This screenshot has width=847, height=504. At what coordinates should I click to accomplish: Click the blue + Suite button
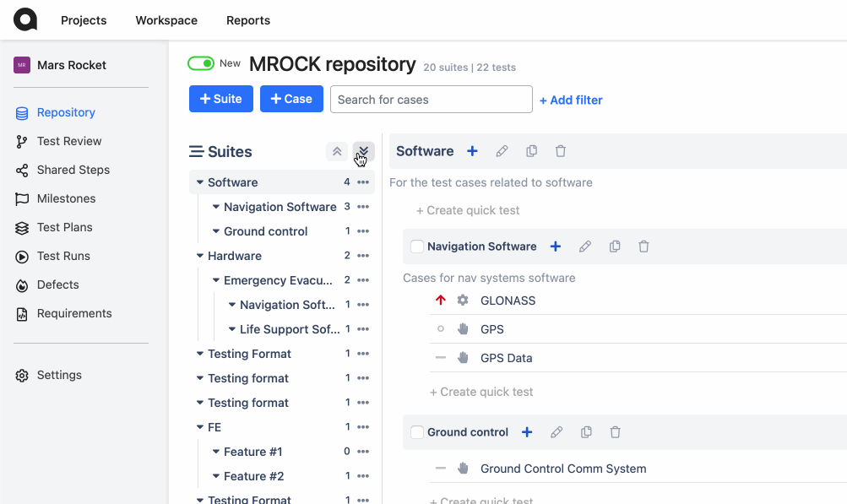coord(221,99)
